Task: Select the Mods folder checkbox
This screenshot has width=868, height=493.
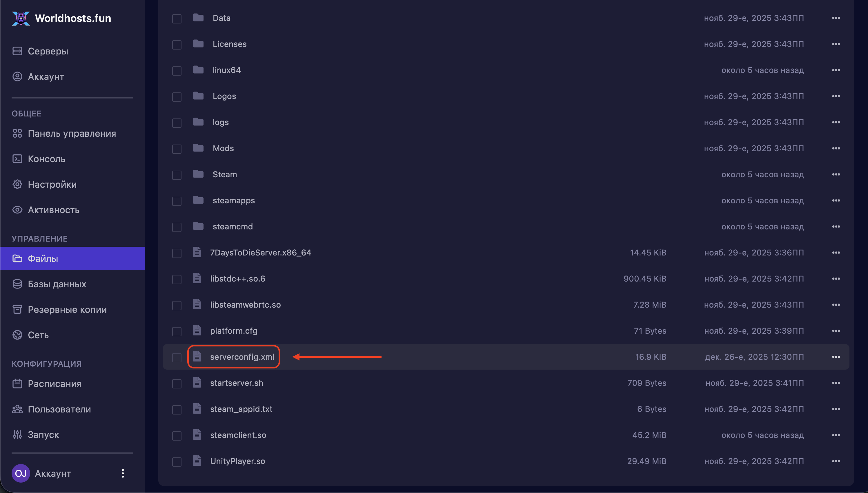Action: (x=177, y=149)
